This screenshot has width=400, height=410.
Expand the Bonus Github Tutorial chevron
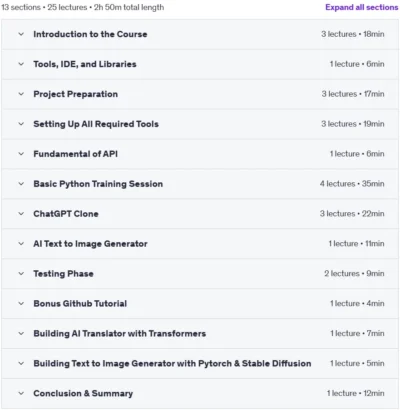click(x=21, y=304)
